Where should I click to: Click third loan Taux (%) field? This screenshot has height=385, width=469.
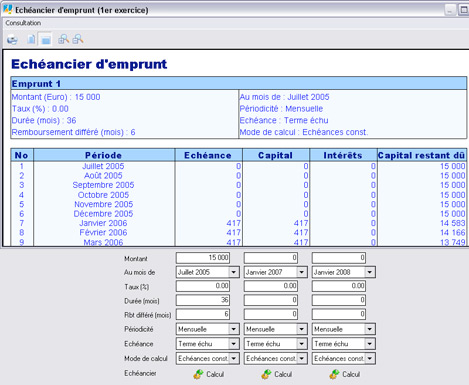(x=339, y=286)
